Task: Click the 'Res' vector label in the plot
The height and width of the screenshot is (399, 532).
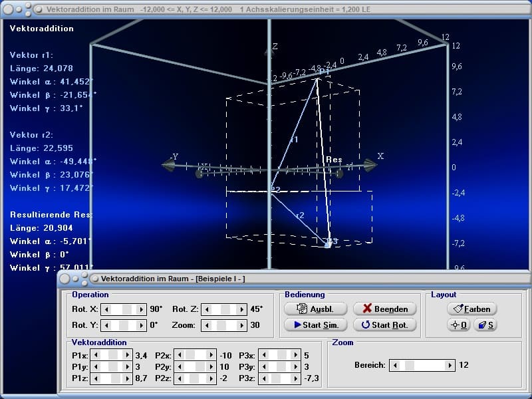Action: (x=334, y=159)
